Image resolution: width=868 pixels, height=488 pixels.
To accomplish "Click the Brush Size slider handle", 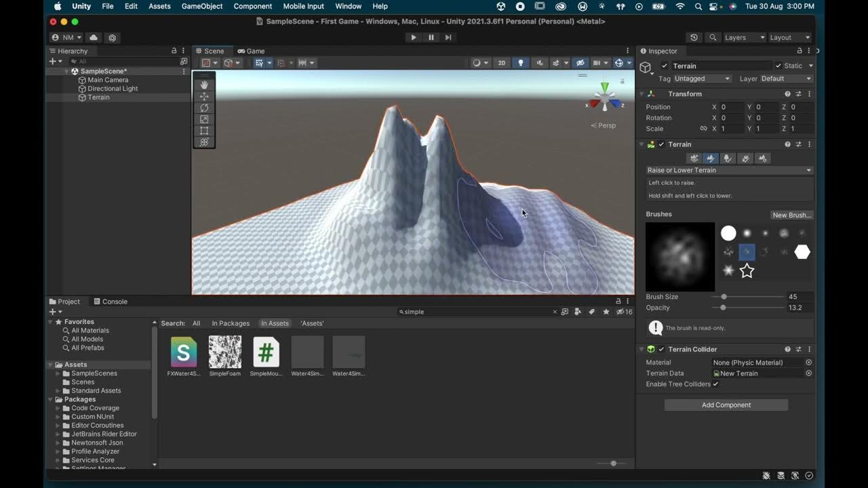I will point(724,297).
